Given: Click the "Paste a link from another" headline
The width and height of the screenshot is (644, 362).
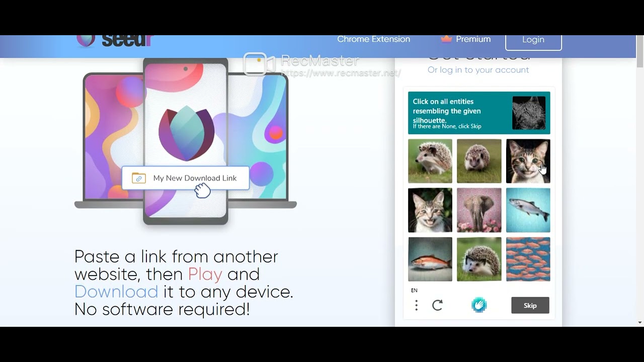Looking at the screenshot, I should (x=176, y=256).
